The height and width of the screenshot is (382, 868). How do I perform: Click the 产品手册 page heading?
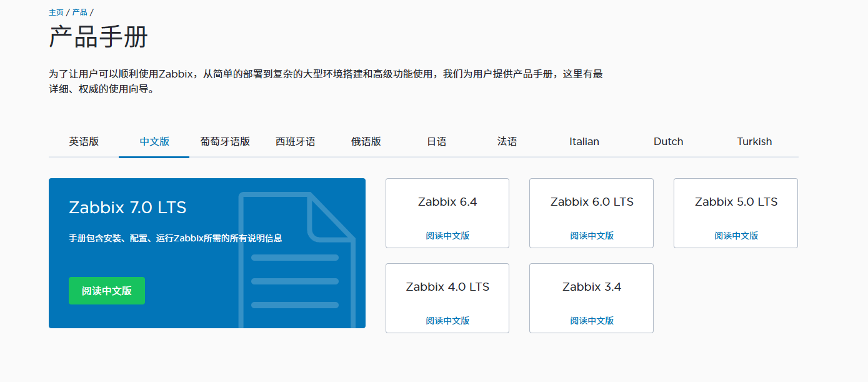(x=98, y=38)
